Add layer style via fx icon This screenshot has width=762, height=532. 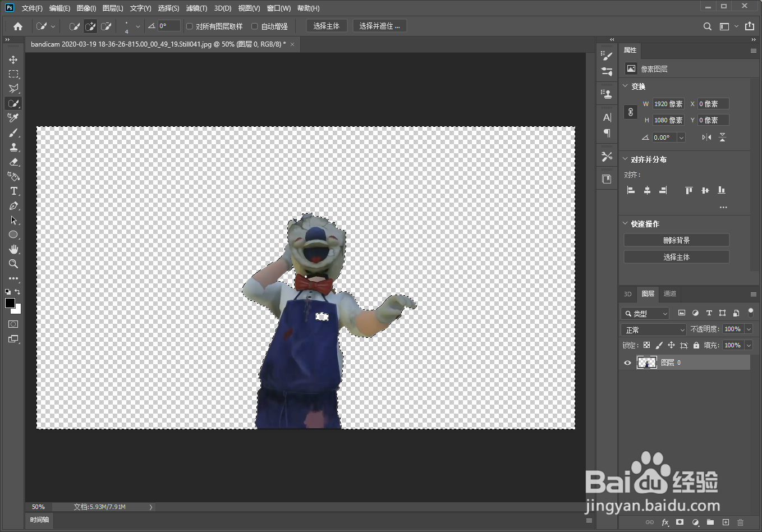665,522
